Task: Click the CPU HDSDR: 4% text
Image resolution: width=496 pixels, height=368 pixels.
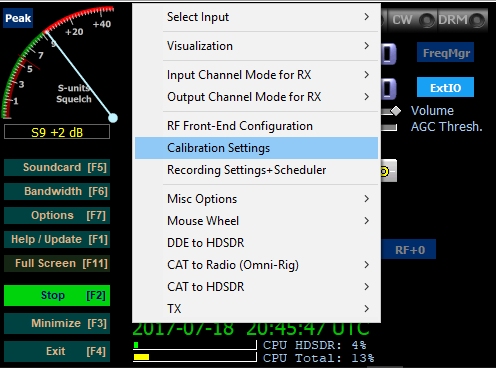Action: (314, 345)
